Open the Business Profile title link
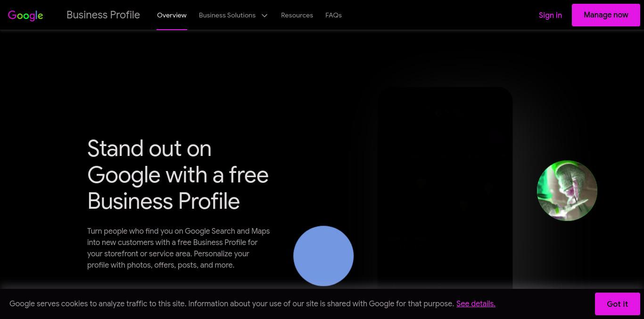644x319 pixels. pyautogui.click(x=103, y=15)
